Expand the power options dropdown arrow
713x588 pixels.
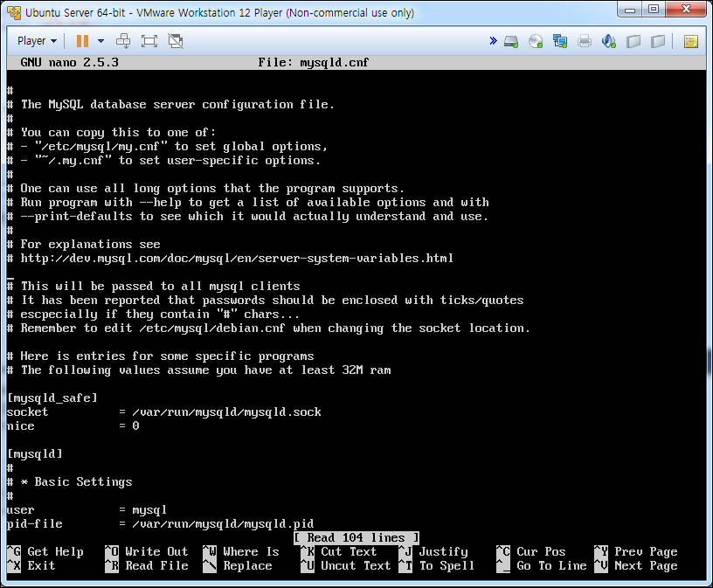click(101, 41)
